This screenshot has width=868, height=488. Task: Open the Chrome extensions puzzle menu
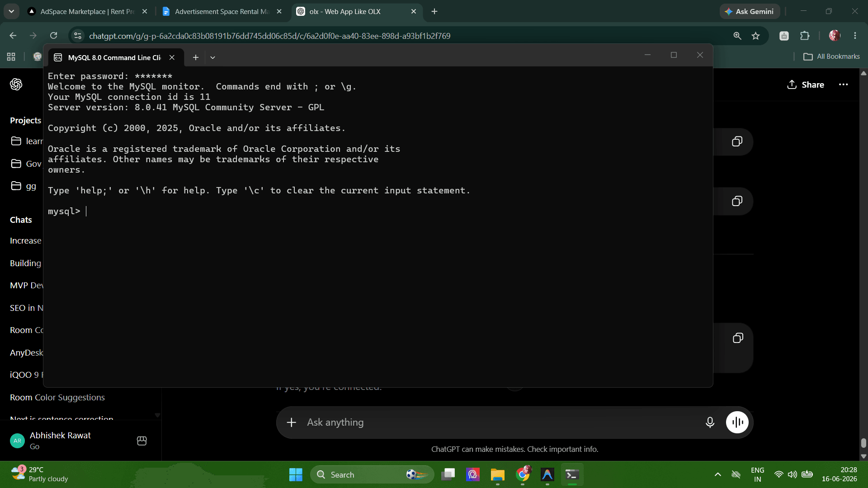pyautogui.click(x=805, y=36)
